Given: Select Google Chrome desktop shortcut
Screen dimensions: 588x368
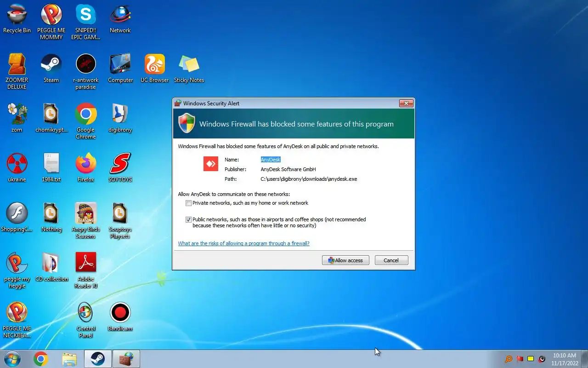Looking at the screenshot, I should coord(86,121).
